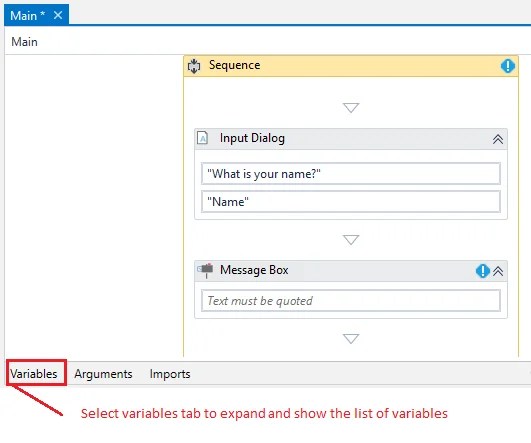Click drop arrow above Input Dialog
Screen dimensions: 531x443
[351, 108]
